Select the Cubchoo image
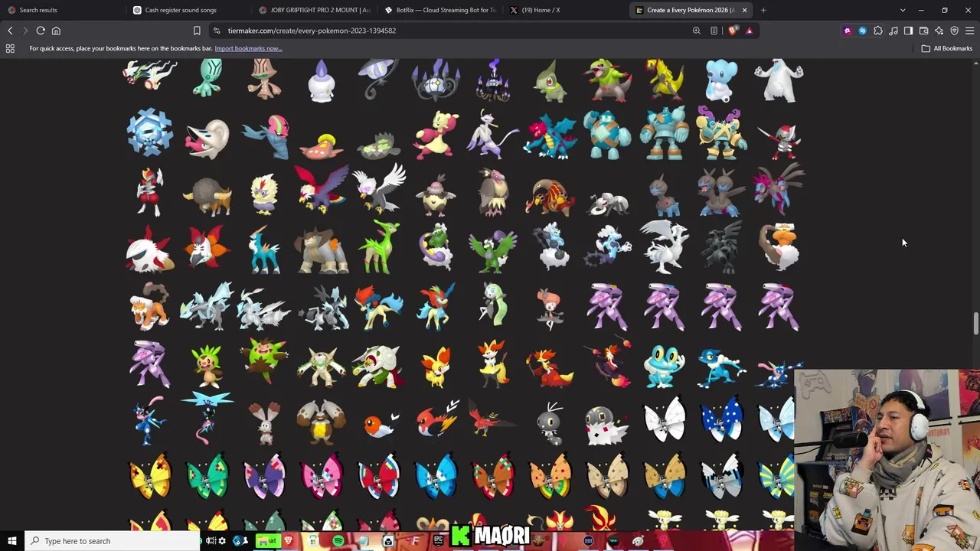Screen dimensions: 980x551 [x=721, y=80]
